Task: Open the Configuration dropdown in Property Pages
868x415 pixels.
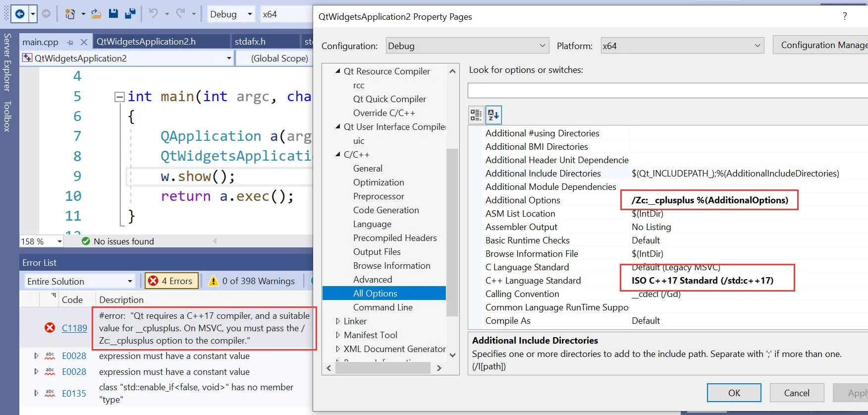Action: pyautogui.click(x=467, y=46)
